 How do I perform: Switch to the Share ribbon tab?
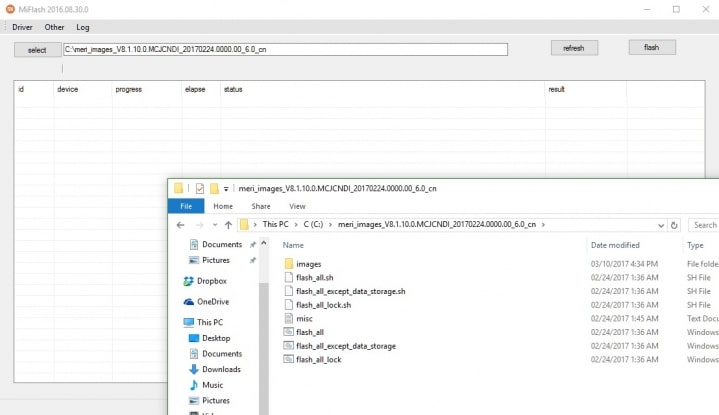(260, 206)
